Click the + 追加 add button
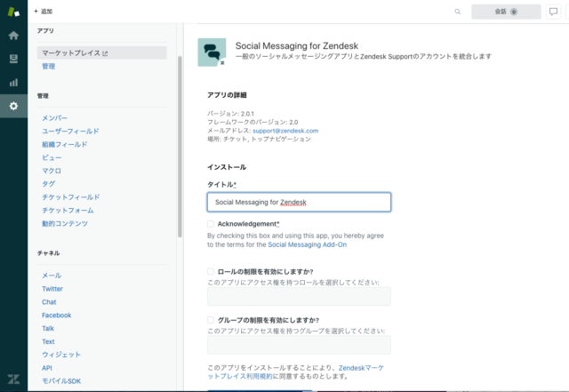The width and height of the screenshot is (569, 392). pyautogui.click(x=44, y=12)
